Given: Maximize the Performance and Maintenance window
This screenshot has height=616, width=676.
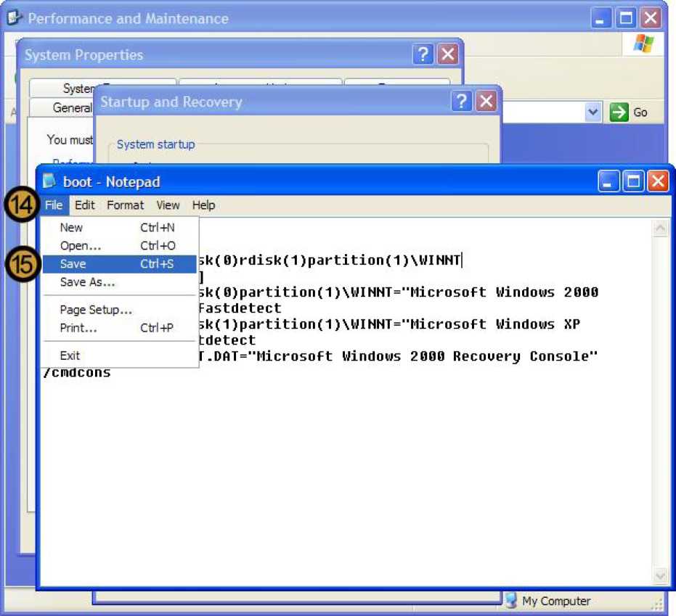Looking at the screenshot, I should pos(626,18).
